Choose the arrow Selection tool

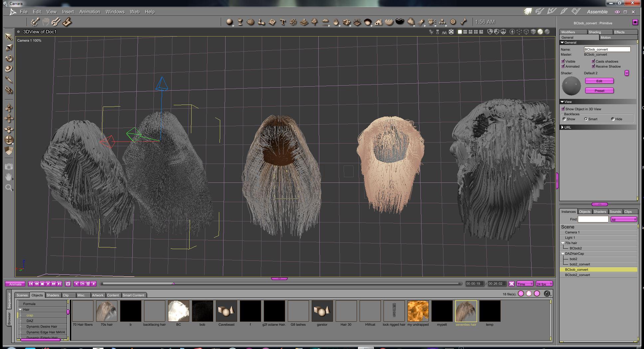click(9, 37)
